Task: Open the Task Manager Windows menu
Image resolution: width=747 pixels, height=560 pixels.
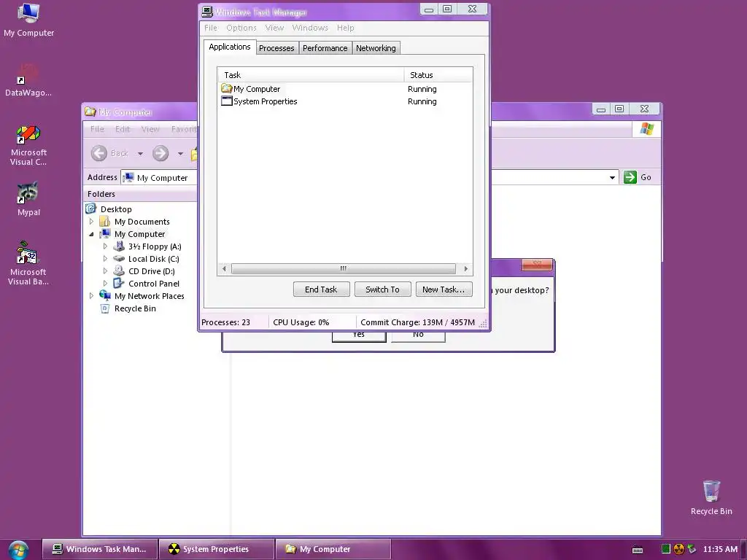Action: point(310,28)
